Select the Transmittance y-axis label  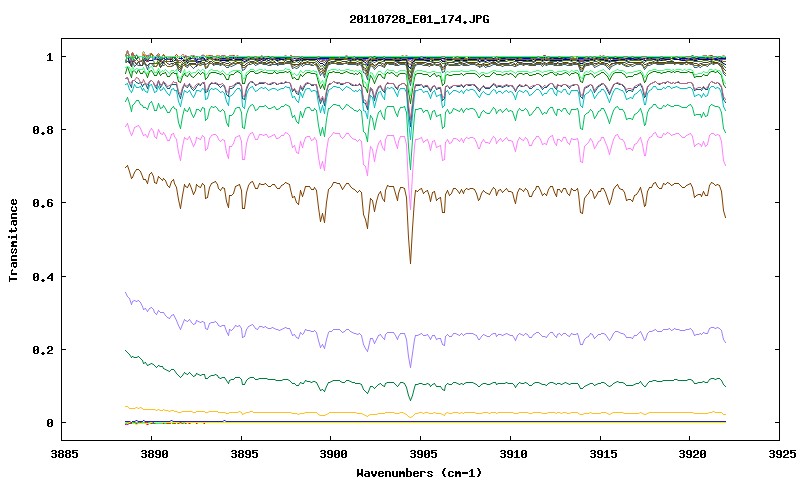[13, 240]
